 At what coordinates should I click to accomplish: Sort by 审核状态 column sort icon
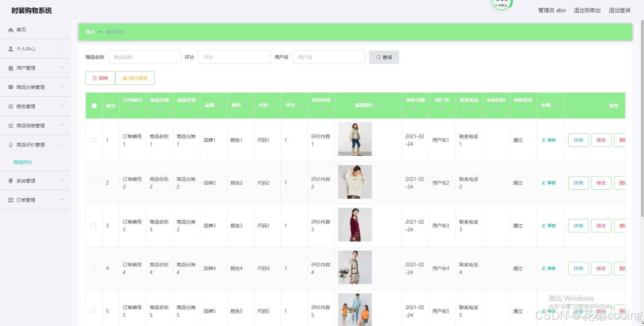coord(523,109)
